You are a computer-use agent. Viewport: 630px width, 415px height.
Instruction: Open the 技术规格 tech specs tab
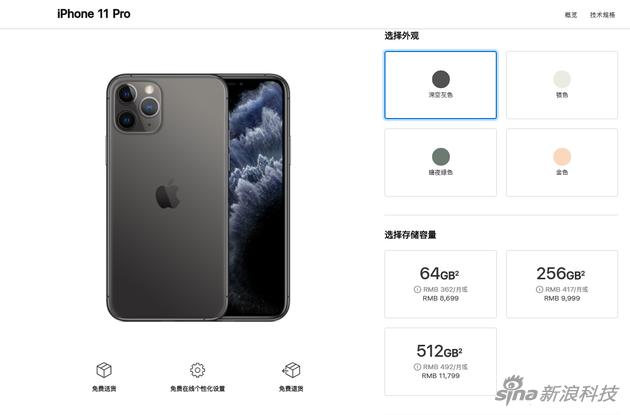tap(602, 15)
